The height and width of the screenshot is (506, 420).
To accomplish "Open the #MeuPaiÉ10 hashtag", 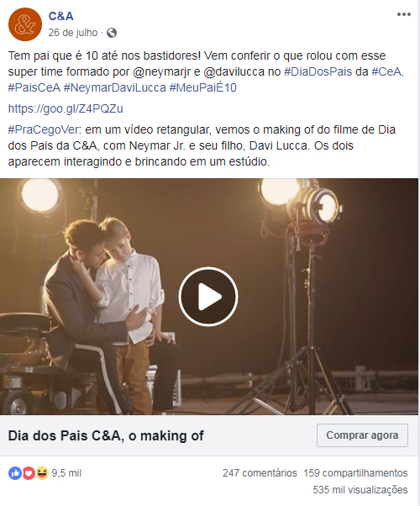I will [x=203, y=87].
